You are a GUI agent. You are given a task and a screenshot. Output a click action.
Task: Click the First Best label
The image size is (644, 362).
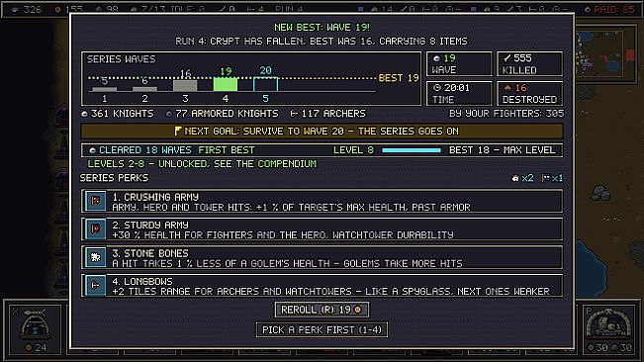227,150
